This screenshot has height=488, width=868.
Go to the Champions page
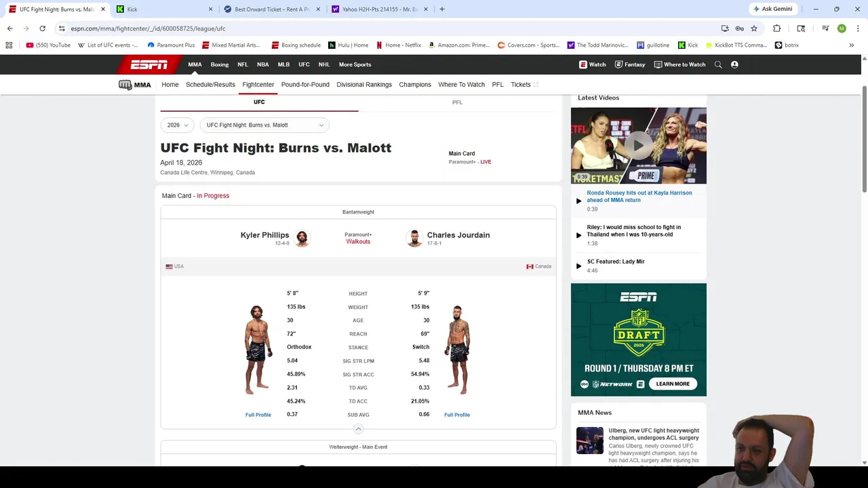click(415, 85)
